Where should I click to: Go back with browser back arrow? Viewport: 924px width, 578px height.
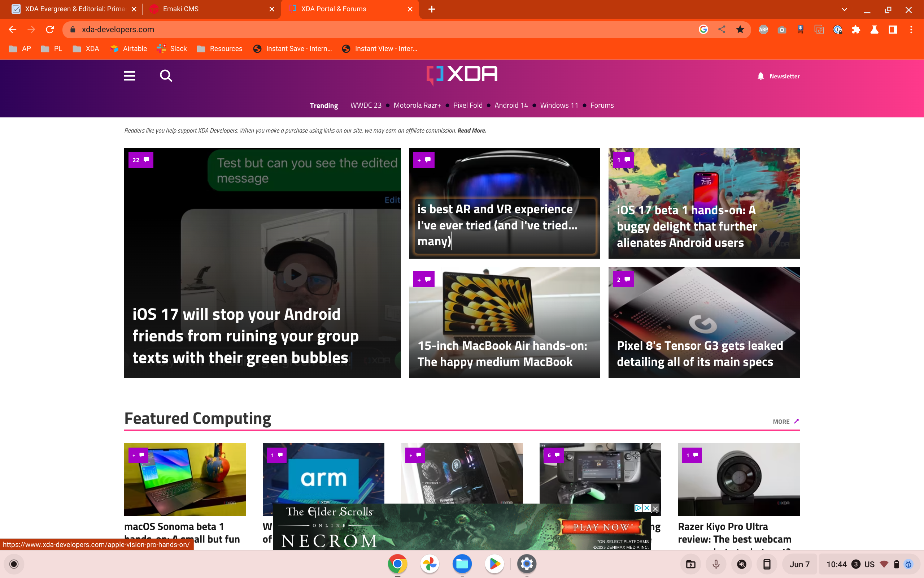(13, 29)
